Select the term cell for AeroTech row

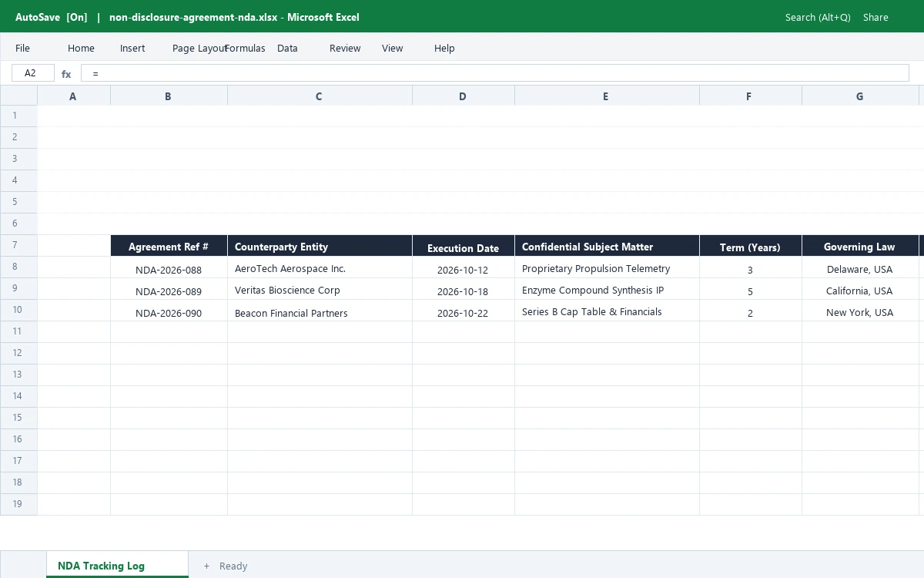click(x=750, y=267)
